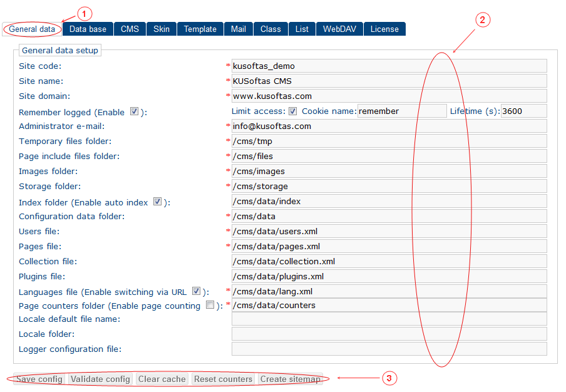Open the General data tab
This screenshot has width=566, height=392.
click(32, 29)
